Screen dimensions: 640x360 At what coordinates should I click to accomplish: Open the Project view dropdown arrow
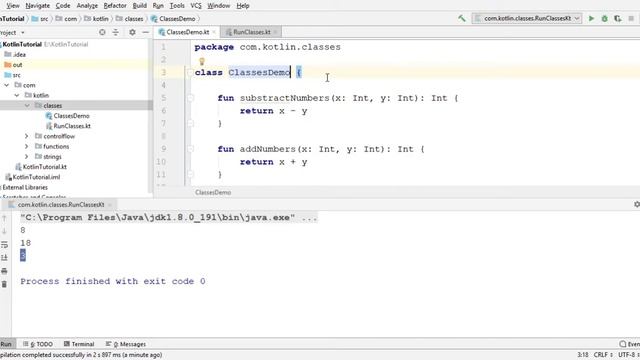[22, 32]
